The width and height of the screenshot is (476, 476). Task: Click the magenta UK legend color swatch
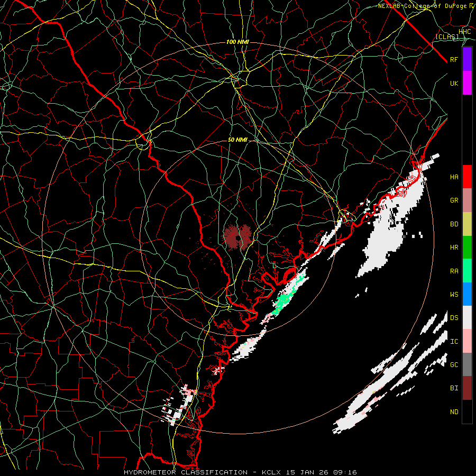click(467, 83)
